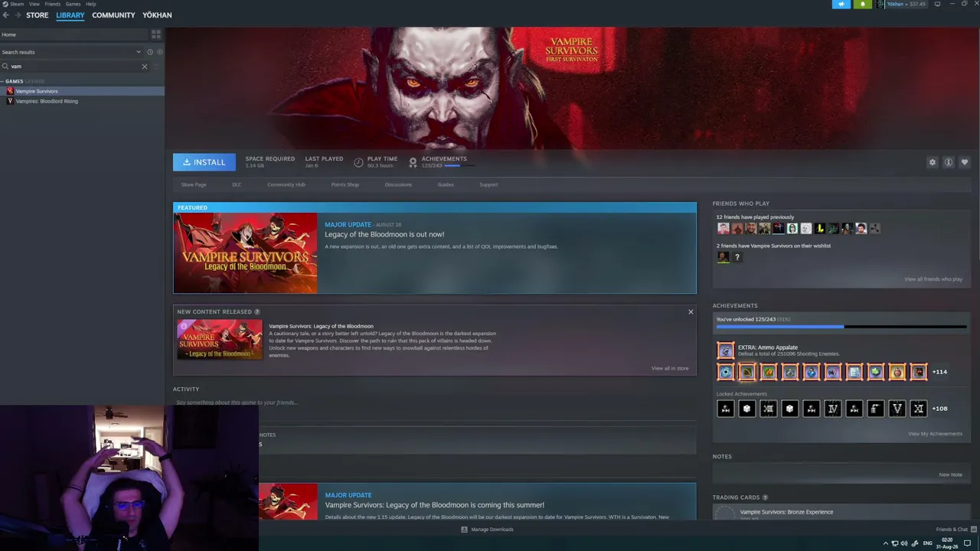Collapse the Games category list

tap(3, 81)
